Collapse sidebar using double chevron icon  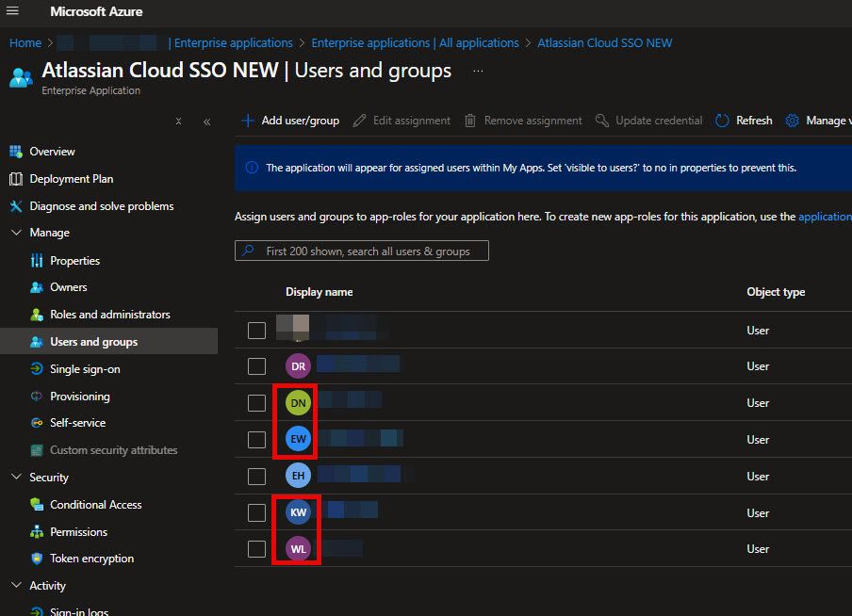point(206,122)
